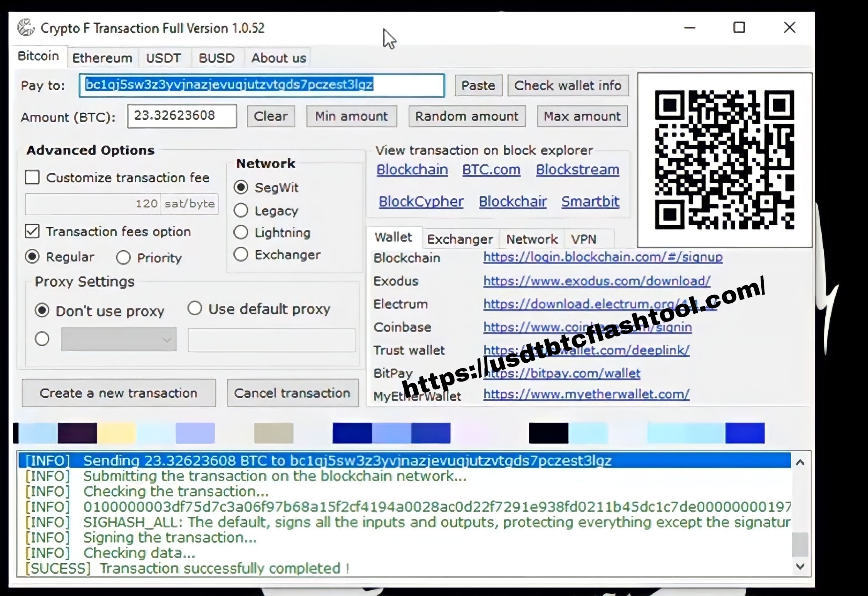868x596 pixels.
Task: Enable Customize transaction fee checkbox
Action: click(x=33, y=177)
